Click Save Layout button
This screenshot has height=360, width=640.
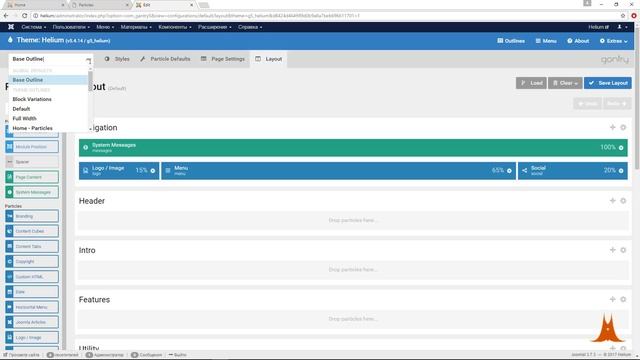click(x=608, y=83)
